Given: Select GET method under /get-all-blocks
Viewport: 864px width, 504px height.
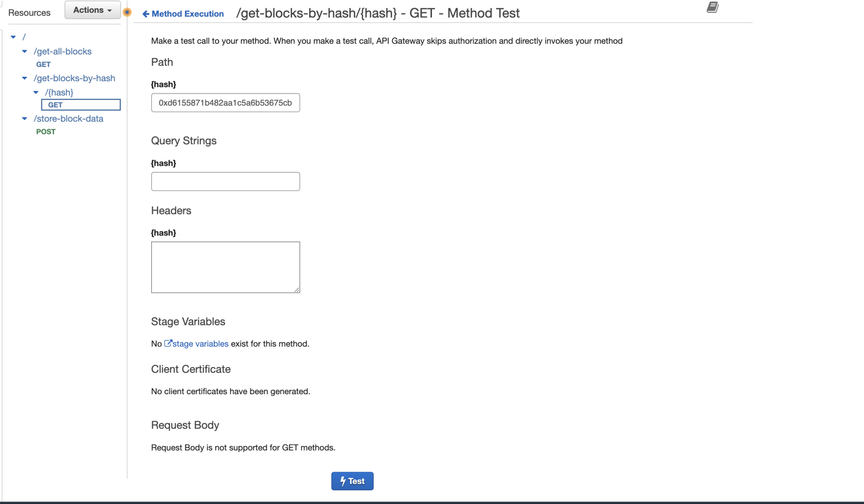Looking at the screenshot, I should click(x=43, y=64).
